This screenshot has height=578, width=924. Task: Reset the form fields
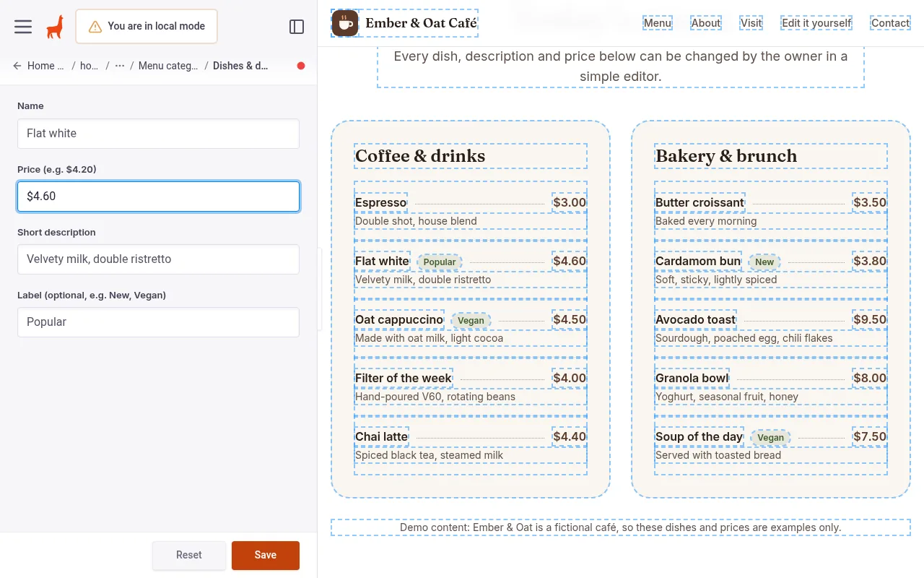189,555
